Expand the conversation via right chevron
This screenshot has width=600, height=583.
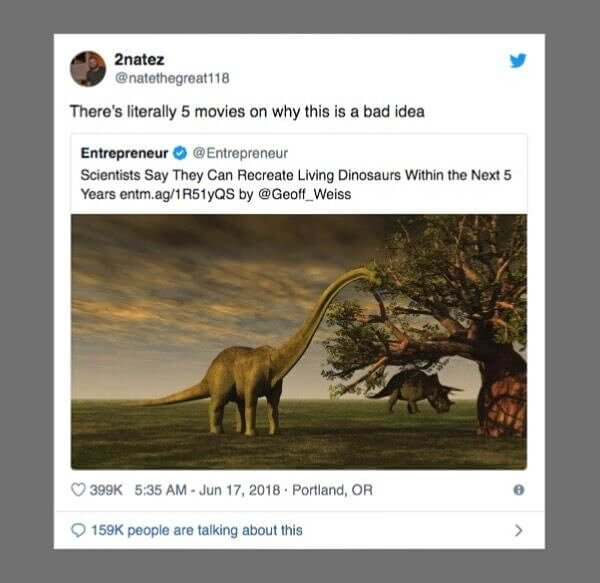click(x=518, y=530)
